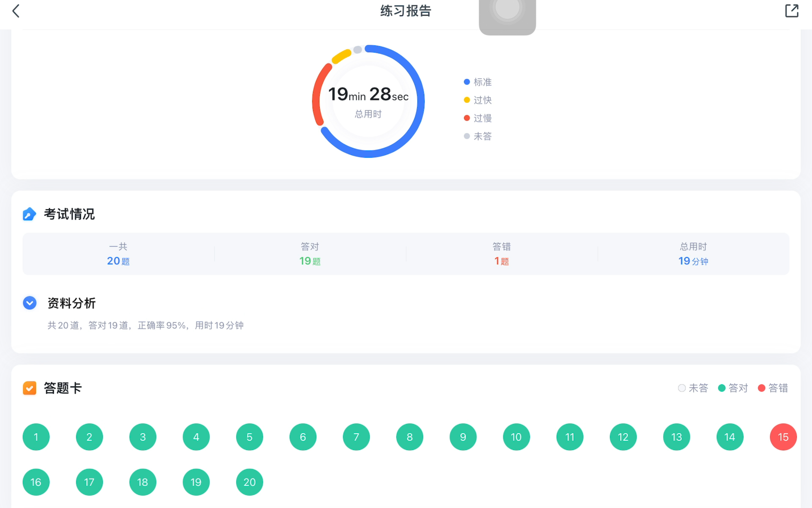
Task: Tap the 未答 legend label in answer card header
Action: click(x=698, y=388)
